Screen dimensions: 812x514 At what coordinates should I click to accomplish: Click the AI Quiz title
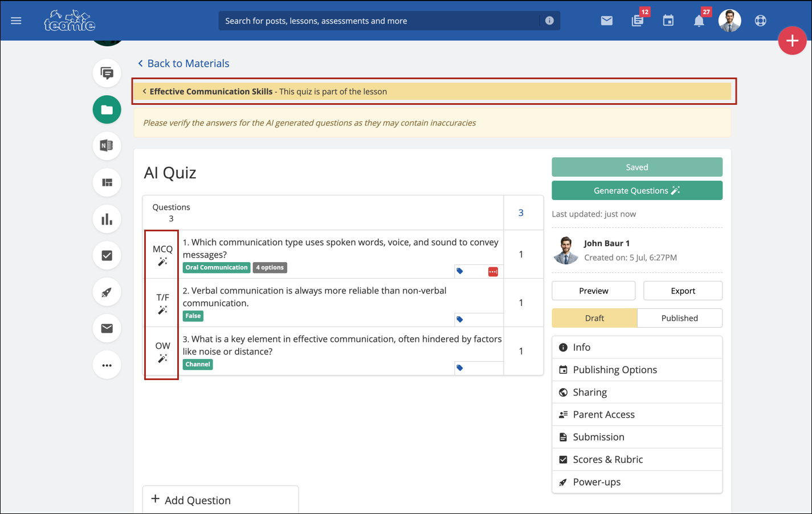point(170,173)
